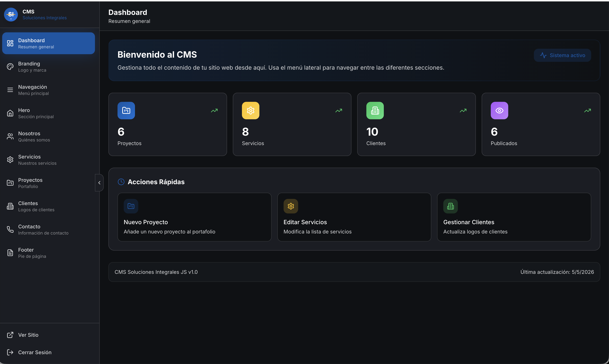
Task: Open Navegación menú principal section
Action: coord(49,90)
